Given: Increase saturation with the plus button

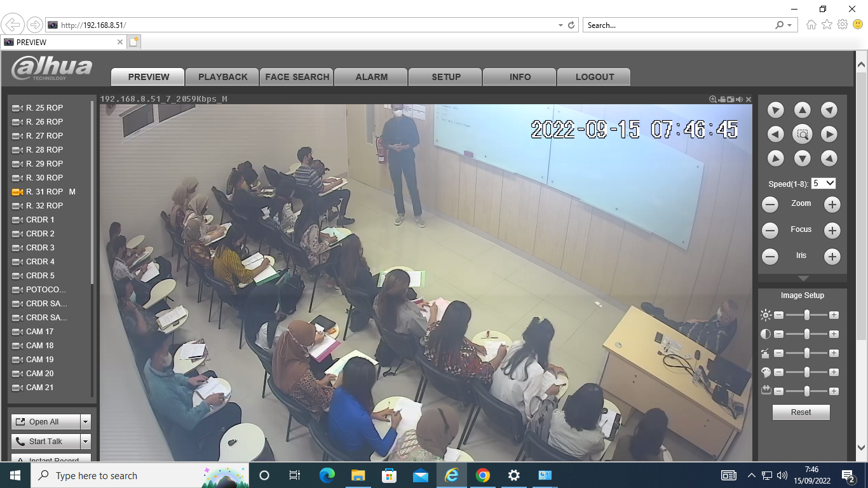Looking at the screenshot, I should pyautogui.click(x=834, y=372).
